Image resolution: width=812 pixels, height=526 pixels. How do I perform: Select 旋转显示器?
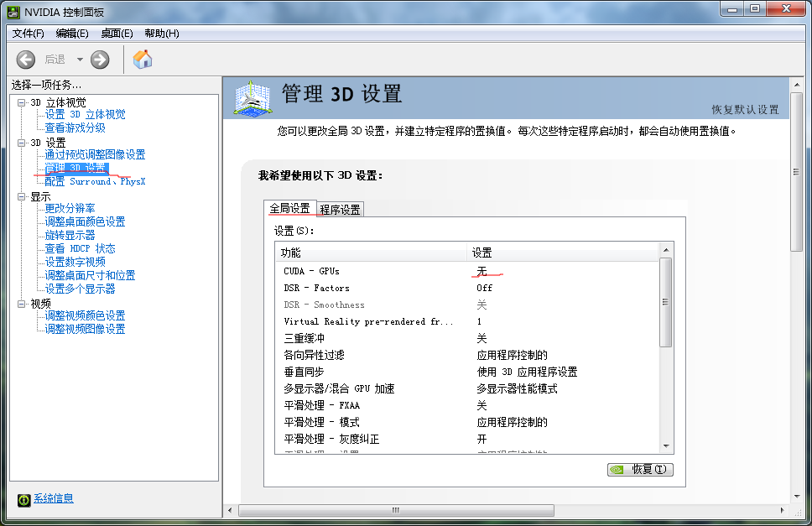coord(70,236)
